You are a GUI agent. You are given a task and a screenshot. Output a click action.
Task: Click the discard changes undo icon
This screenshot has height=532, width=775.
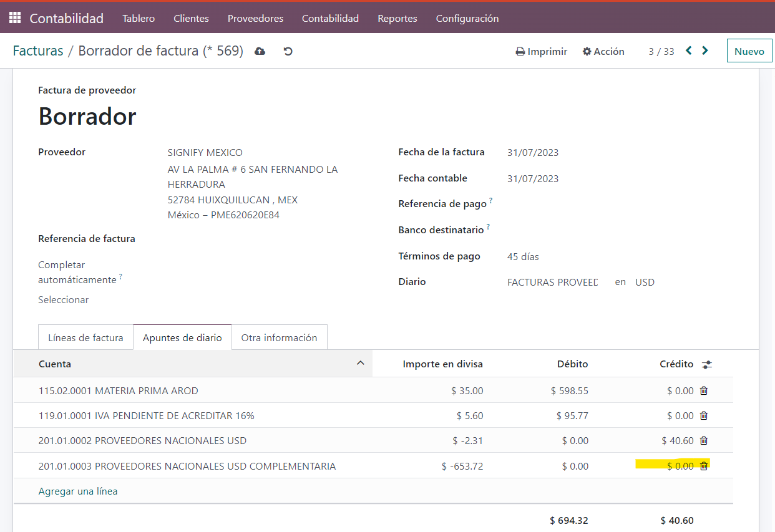288,51
